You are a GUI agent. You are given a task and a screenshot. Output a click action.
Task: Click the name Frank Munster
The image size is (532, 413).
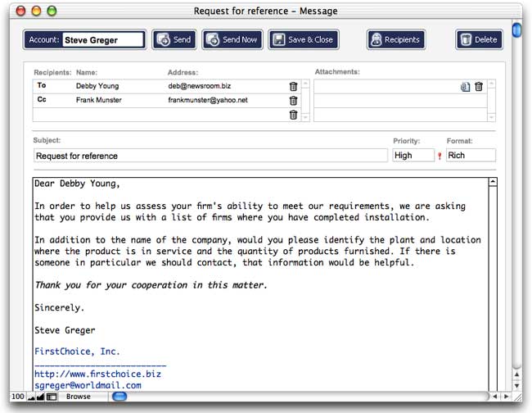coord(99,100)
